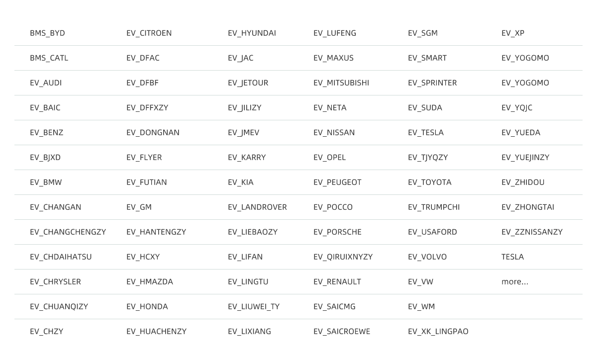Select the EV_ZZNISSANZY item
The height and width of the screenshot is (364, 597).
(x=532, y=232)
